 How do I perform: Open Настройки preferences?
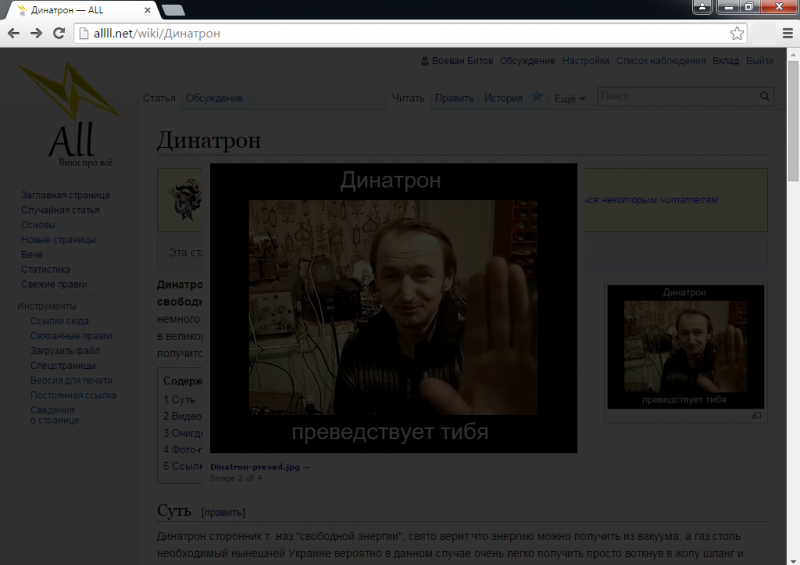pos(585,61)
